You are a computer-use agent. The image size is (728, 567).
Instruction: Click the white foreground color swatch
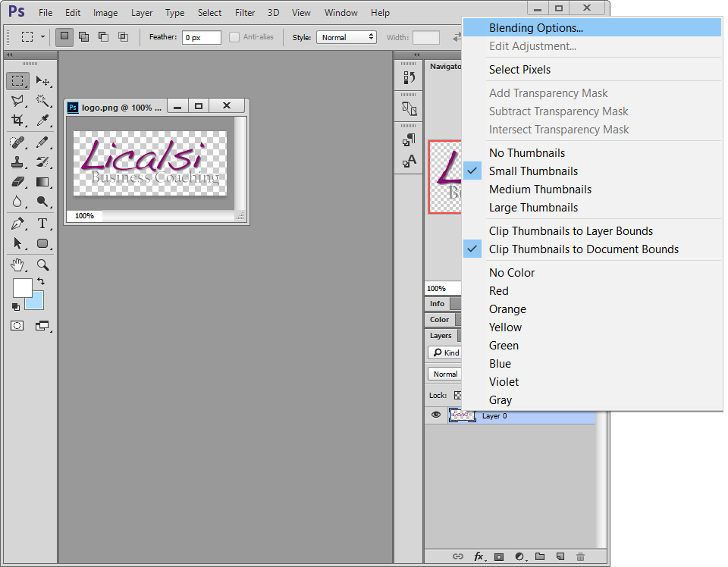click(x=21, y=287)
